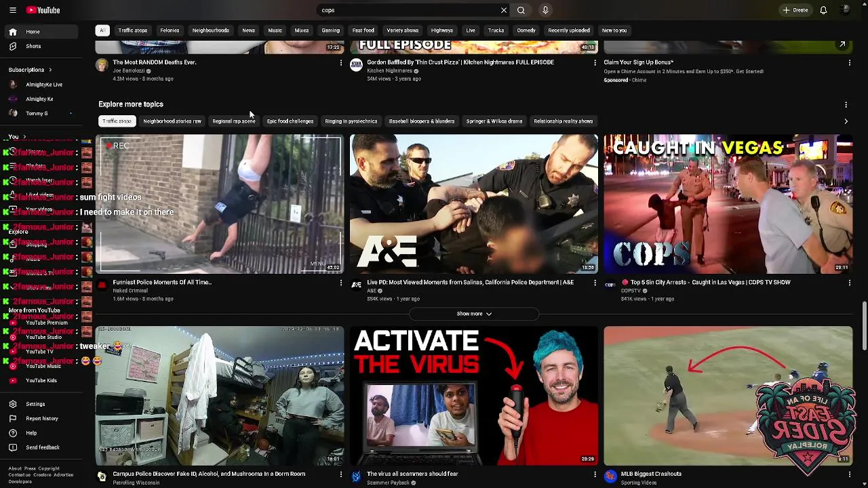Open options for 'The Most RANDOM Deaths Ever'
Image resolution: width=868 pixels, height=488 pixels.
point(340,62)
